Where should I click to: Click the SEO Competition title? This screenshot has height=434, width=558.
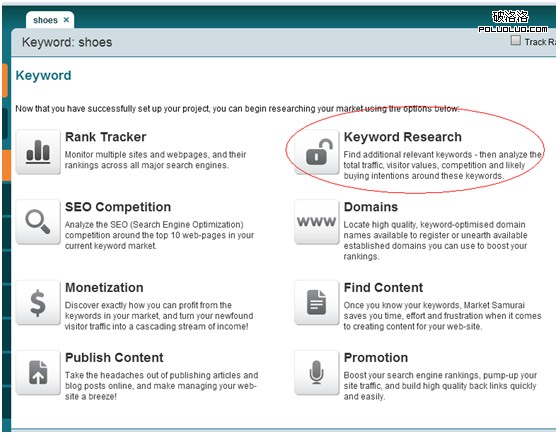(x=118, y=207)
